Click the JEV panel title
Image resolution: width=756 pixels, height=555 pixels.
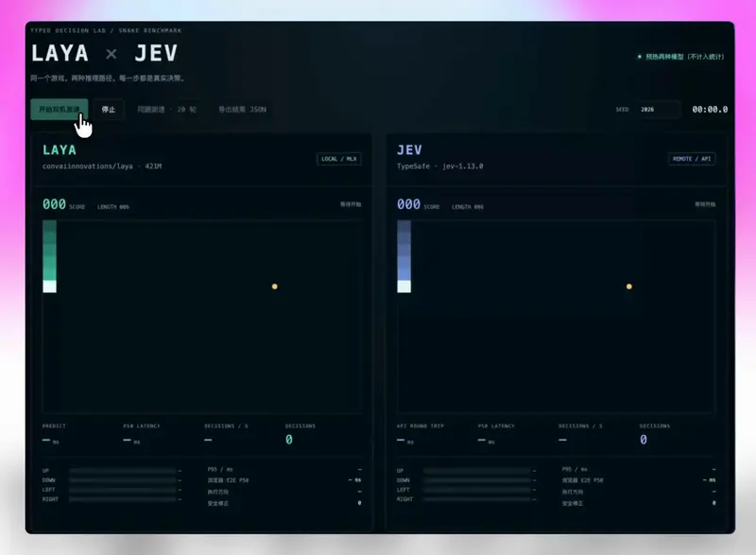(409, 150)
